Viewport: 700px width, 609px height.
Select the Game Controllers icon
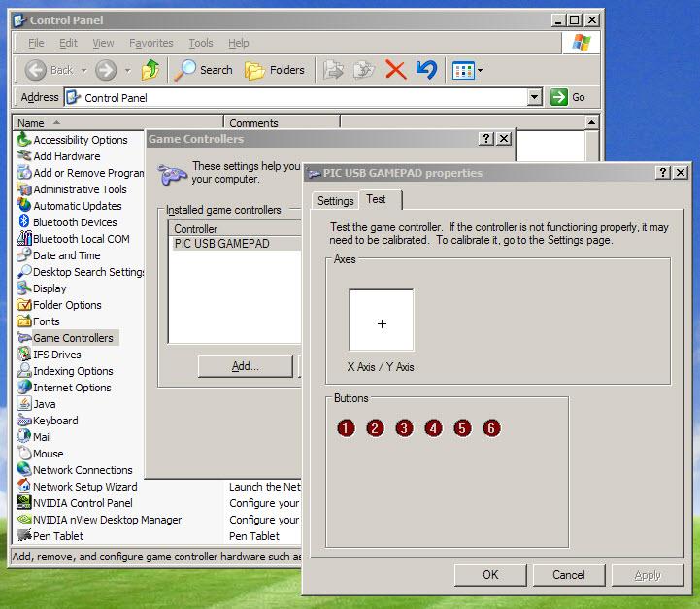[23, 338]
